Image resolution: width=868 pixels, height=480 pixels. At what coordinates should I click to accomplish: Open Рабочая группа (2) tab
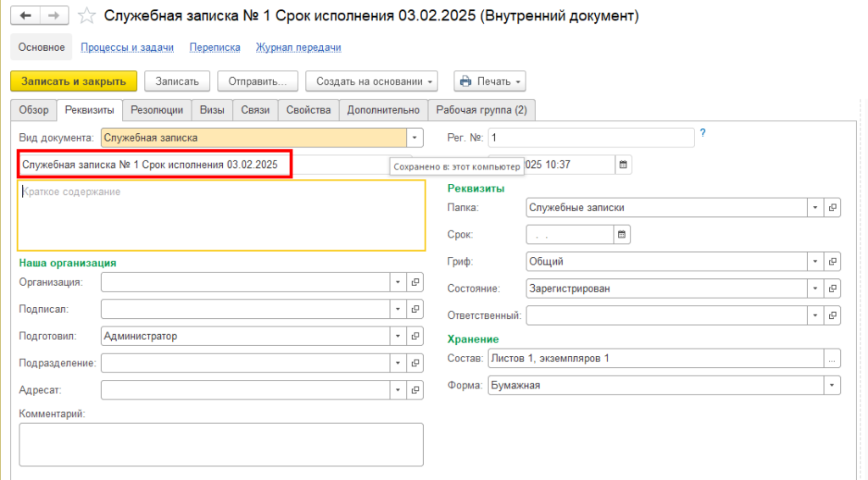pos(481,110)
